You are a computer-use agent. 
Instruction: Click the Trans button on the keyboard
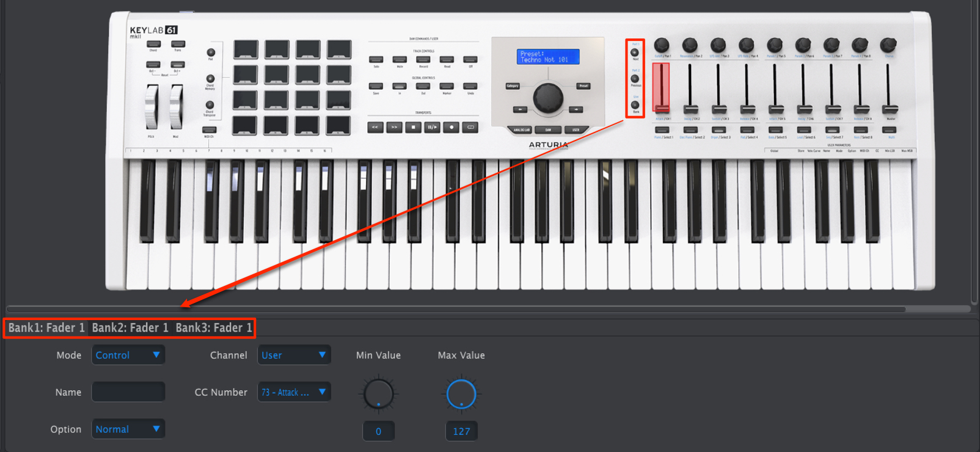[178, 44]
